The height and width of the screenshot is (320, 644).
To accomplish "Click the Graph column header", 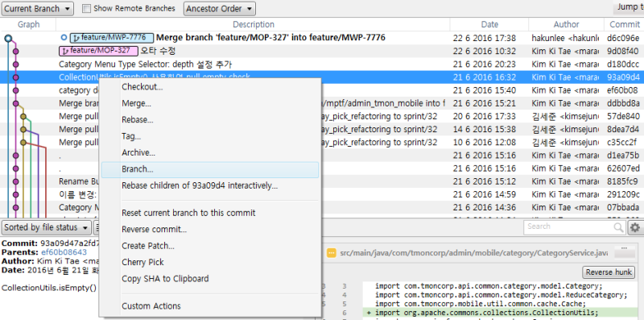I will point(28,24).
